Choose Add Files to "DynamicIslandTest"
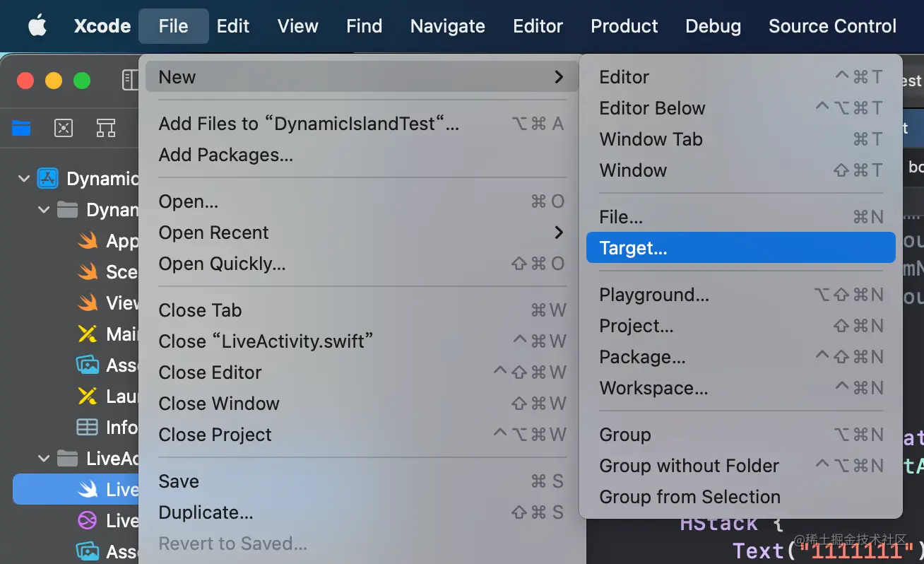Viewport: 924px width, 564px height. [x=362, y=124]
